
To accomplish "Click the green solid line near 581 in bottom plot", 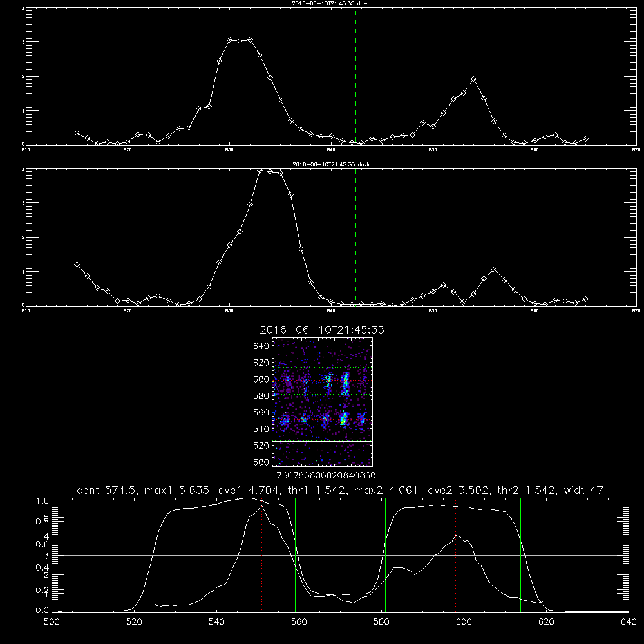I will click(x=385, y=555).
